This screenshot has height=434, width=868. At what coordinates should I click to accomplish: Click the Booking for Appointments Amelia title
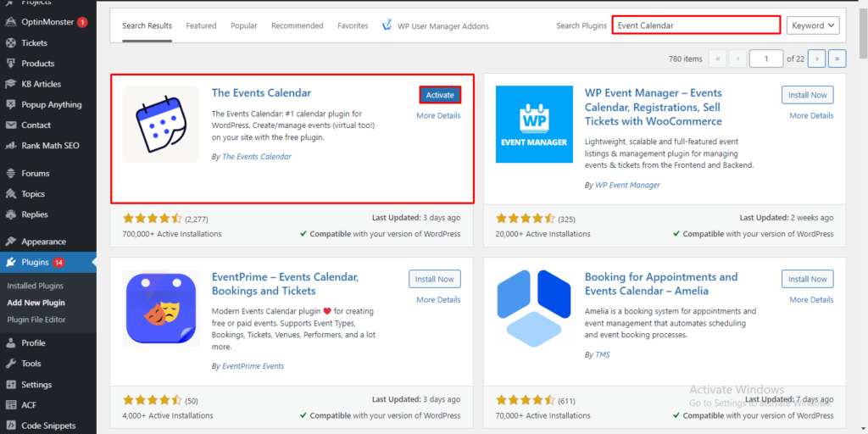tap(661, 283)
